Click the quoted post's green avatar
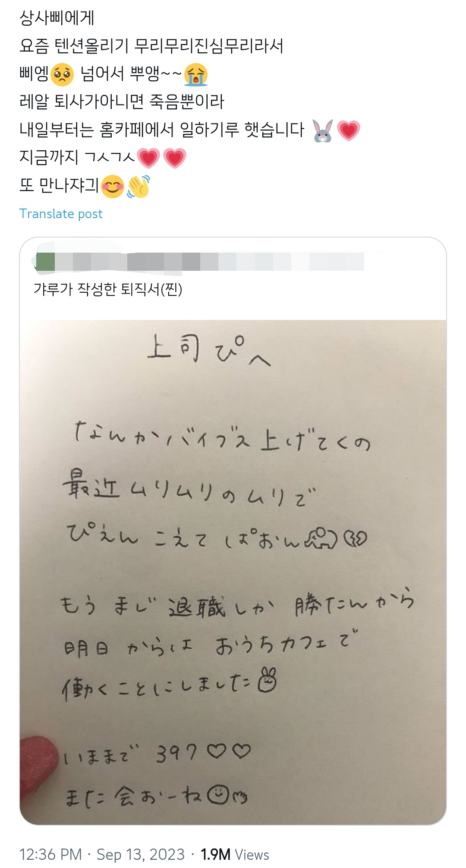The image size is (466, 868). coord(45,262)
